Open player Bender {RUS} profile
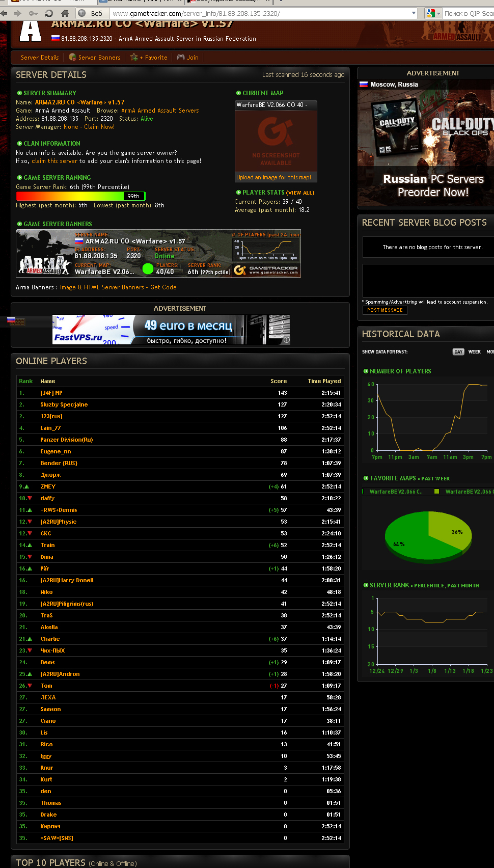 tap(59, 463)
